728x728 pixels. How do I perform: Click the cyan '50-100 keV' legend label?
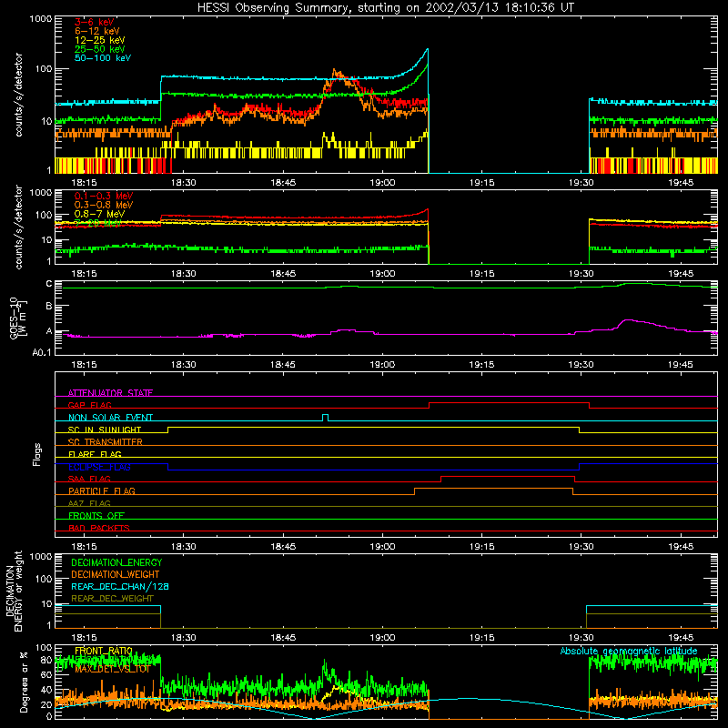(x=103, y=58)
